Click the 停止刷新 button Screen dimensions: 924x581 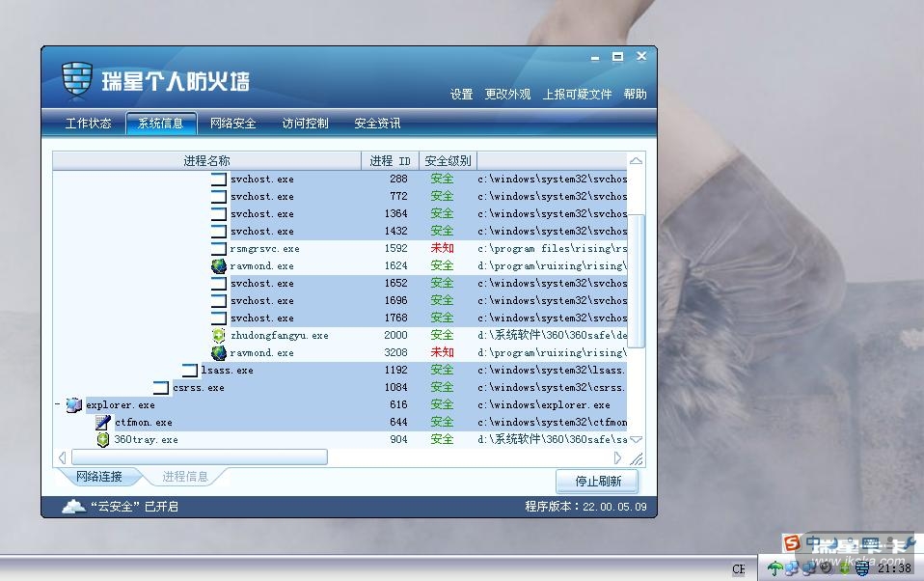[x=598, y=482]
